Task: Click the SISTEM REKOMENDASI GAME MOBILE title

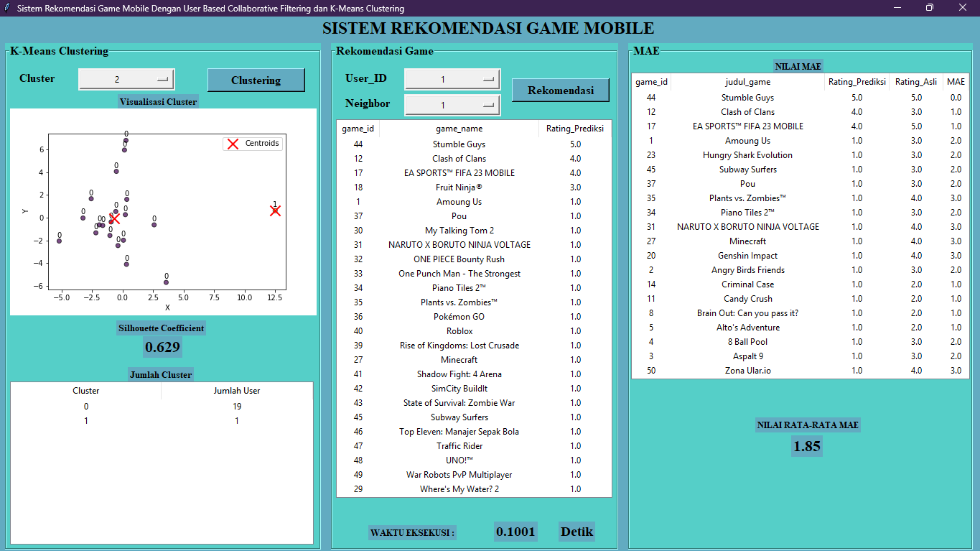Action: click(x=490, y=28)
